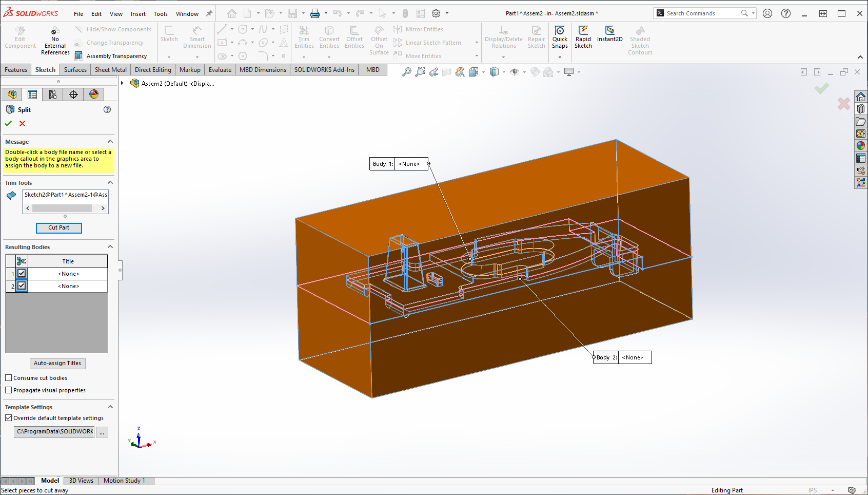The width and height of the screenshot is (868, 495).
Task: Open Quick Snaps dropdown arrow
Action: (560, 57)
